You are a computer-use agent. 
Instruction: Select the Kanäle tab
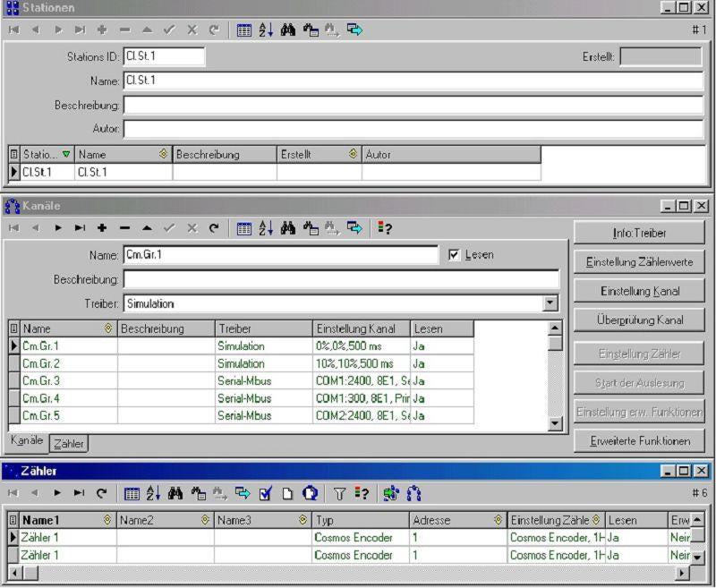[x=26, y=442]
